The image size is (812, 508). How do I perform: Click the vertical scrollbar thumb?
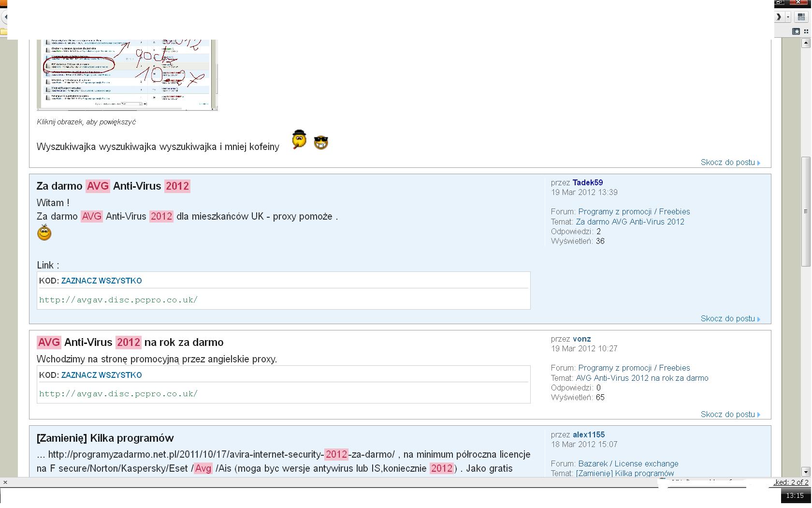point(806,211)
